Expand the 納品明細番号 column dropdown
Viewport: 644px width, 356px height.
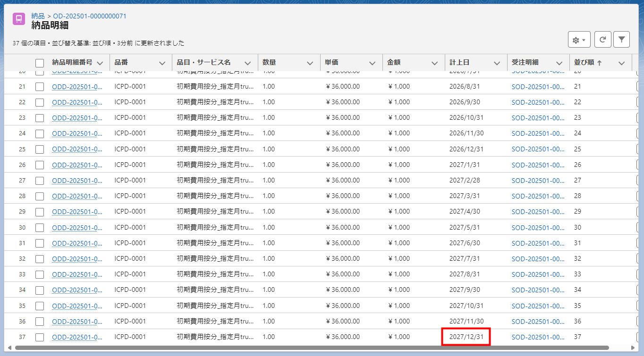[100, 63]
